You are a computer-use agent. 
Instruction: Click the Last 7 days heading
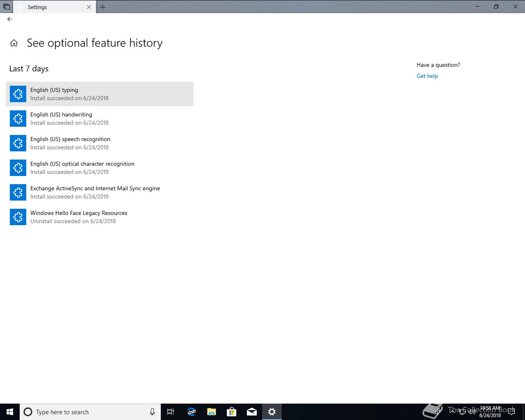[x=29, y=68]
